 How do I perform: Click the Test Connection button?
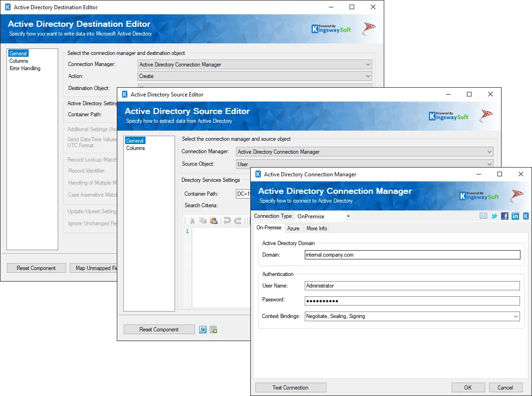[x=290, y=388]
